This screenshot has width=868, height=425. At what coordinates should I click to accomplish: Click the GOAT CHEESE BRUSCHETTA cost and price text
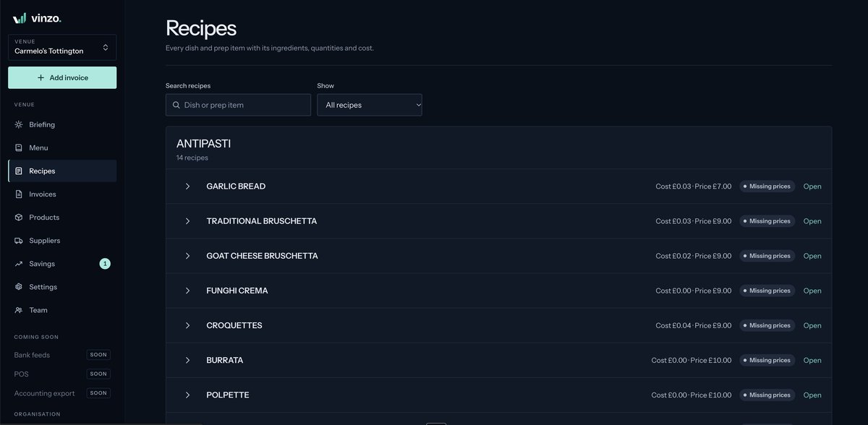click(694, 256)
